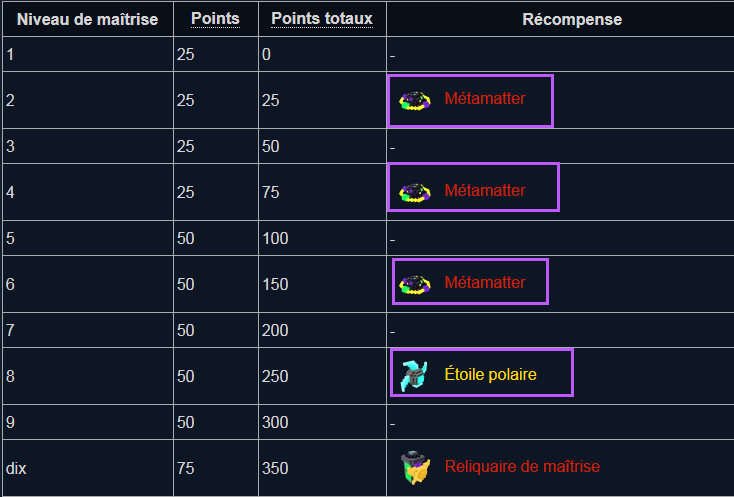Open the Métamatter link for level 6
The image size is (734, 497).
click(484, 282)
